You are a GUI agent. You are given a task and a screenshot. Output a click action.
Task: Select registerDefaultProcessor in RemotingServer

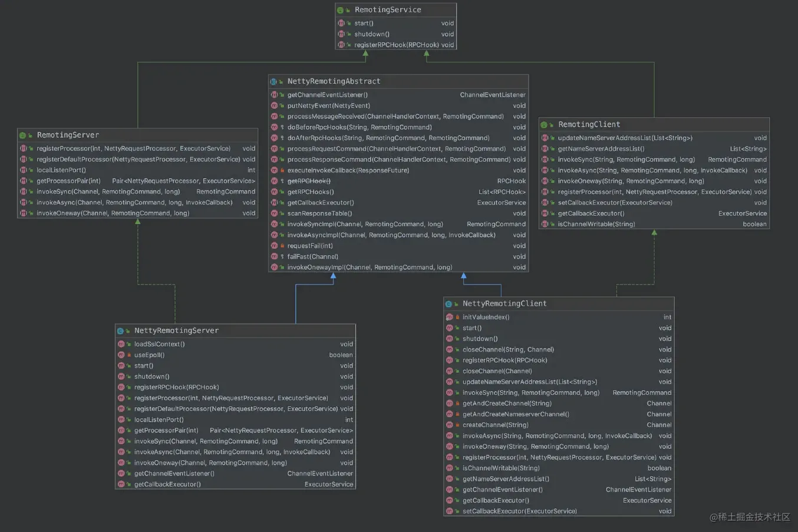[138, 159]
